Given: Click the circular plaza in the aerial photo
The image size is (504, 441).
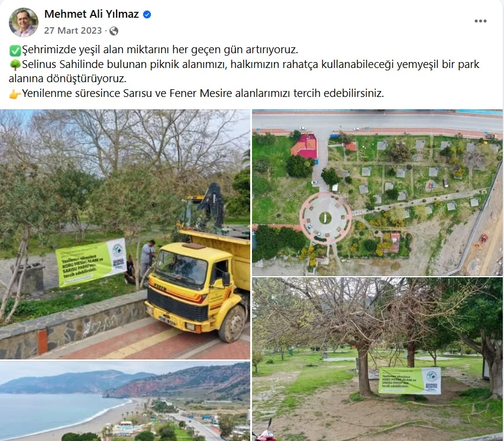Looking at the screenshot, I should click(325, 218).
